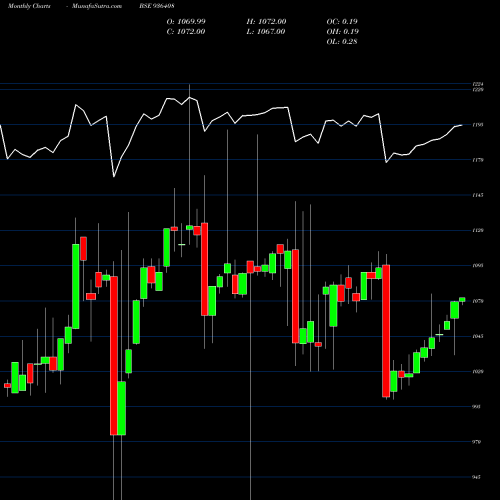Screen dimensions: 500x500
Task: Click the 1045 price axis label
Action: point(478,336)
